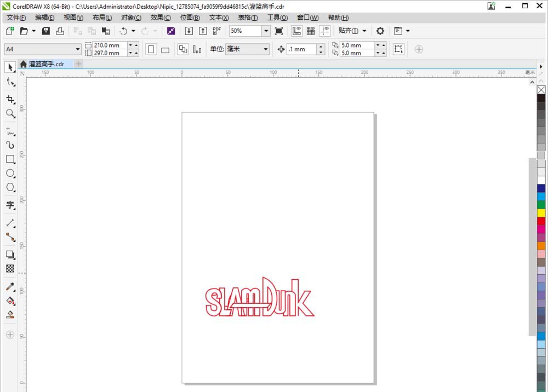The height and width of the screenshot is (392, 548).
Task: Select the Connector line tool
Action: [10, 238]
